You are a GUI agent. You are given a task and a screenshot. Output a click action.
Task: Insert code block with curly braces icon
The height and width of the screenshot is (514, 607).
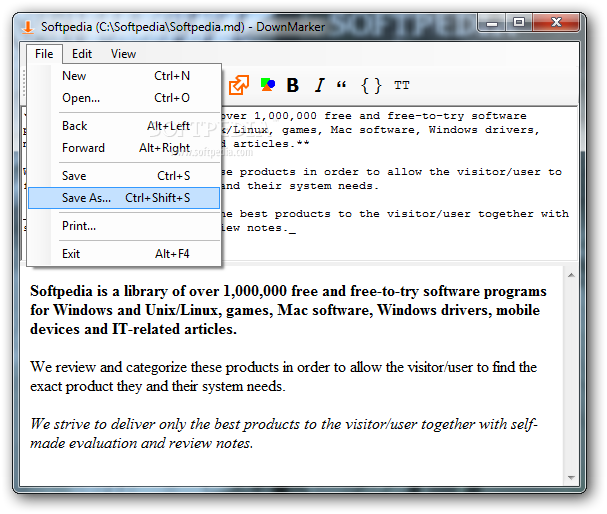(371, 85)
